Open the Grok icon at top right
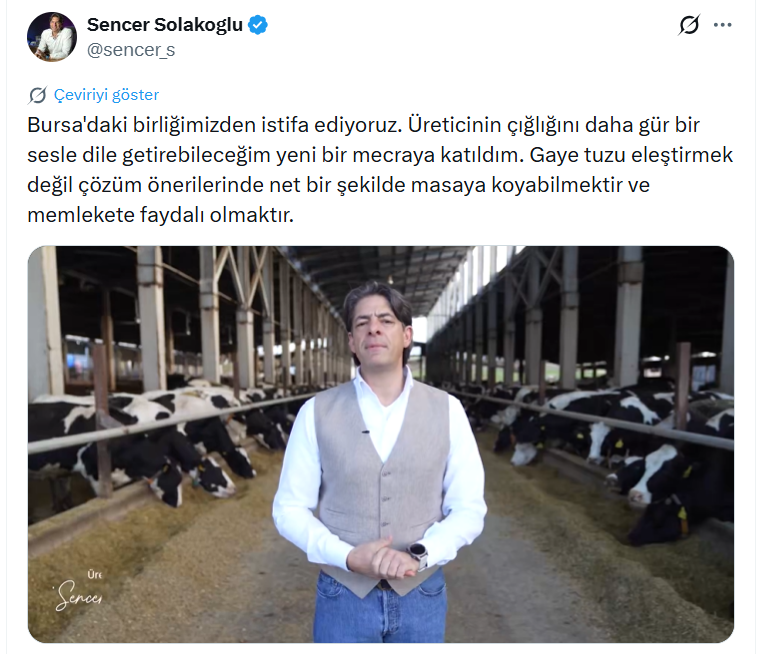 (689, 25)
